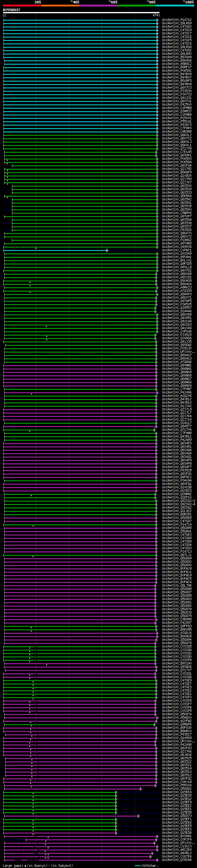Open hit UniRef100_P93528
Viewport: 197px width, 868px height.
(177, 470)
